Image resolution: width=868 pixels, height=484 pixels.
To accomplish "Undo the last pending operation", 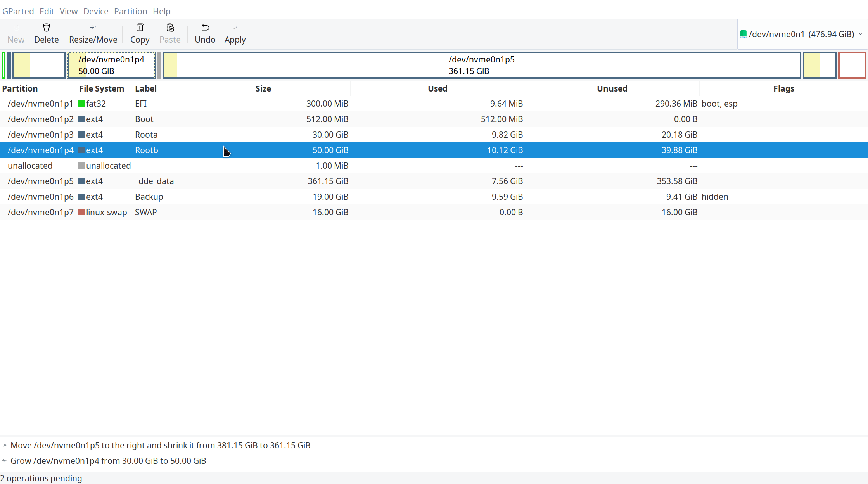I will (x=205, y=34).
